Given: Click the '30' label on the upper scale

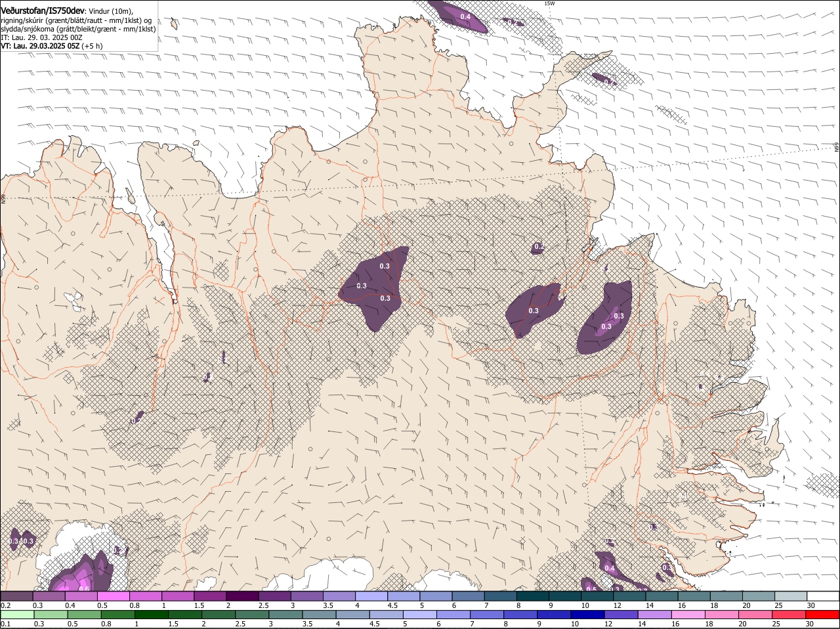Looking at the screenshot, I should [811, 605].
